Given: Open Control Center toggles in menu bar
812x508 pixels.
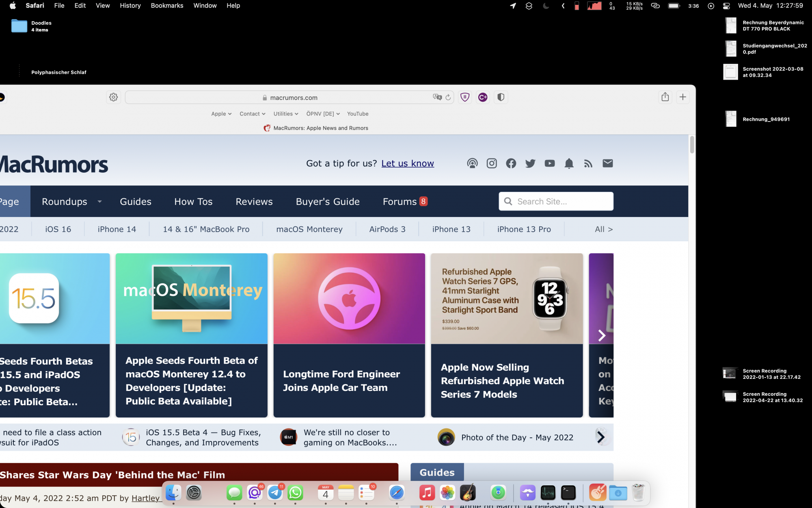Looking at the screenshot, I should 726,6.
